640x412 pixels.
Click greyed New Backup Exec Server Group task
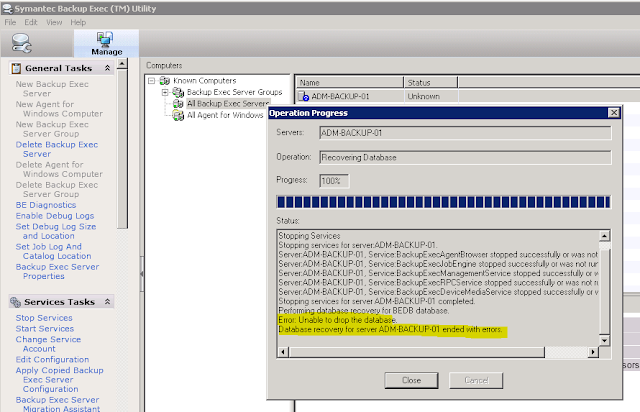pos(52,129)
